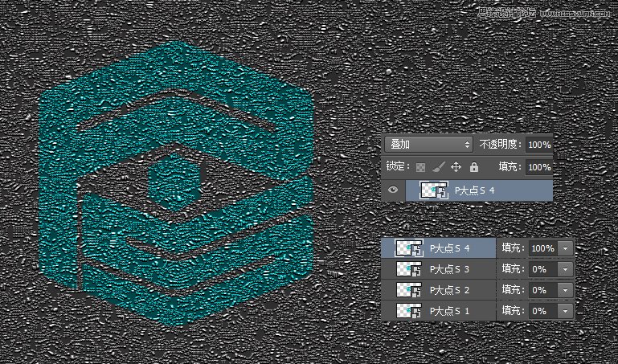Click the lock all padlock icon
The height and width of the screenshot is (364, 618).
[474, 167]
